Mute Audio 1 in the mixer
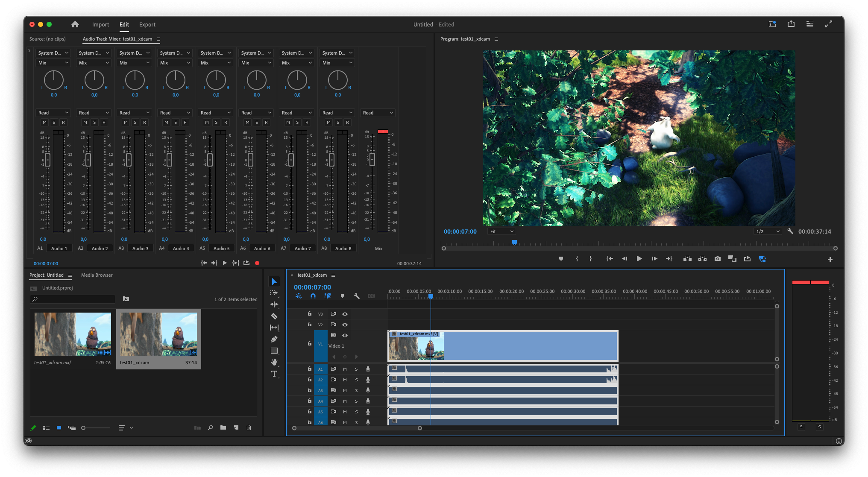 (x=44, y=122)
